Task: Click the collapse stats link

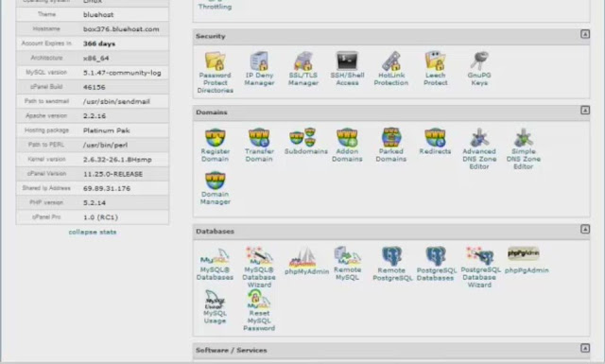Action: pyautogui.click(x=93, y=232)
